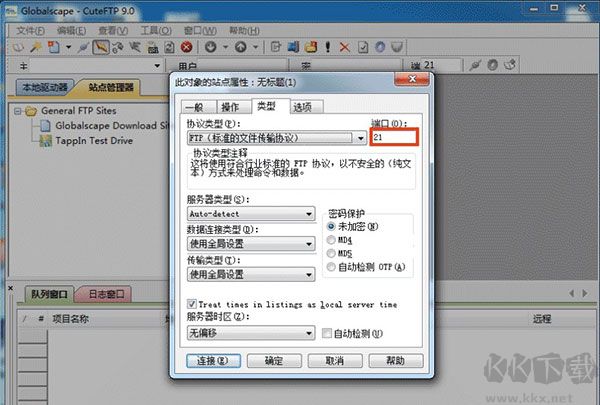Click the New document icon in toolbar
The image size is (600, 405).
point(53,47)
